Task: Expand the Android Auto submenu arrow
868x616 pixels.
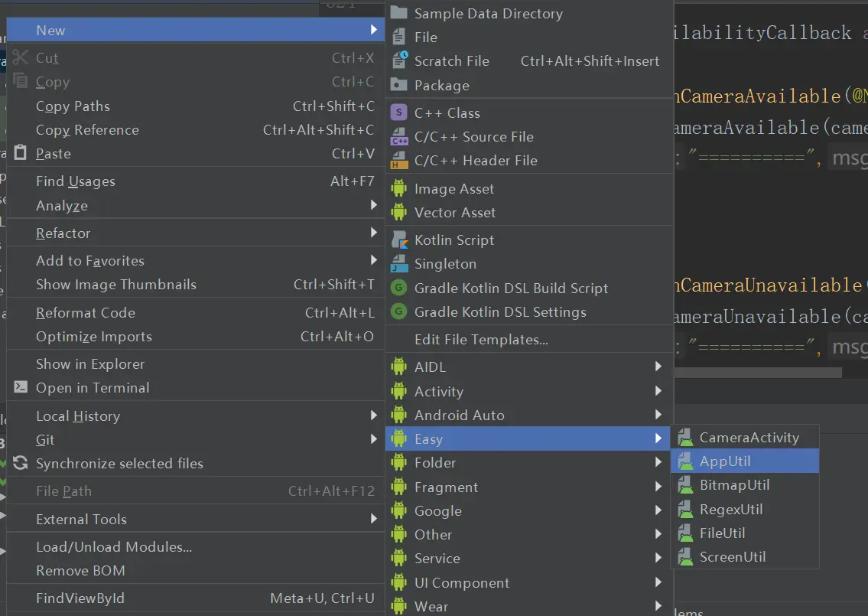Action: pos(658,415)
